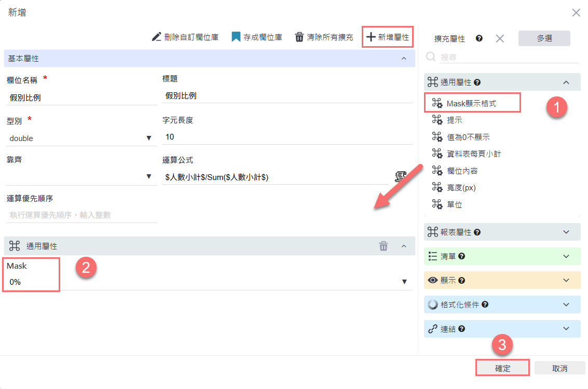Select 資料表每頁小計 property

(x=473, y=154)
